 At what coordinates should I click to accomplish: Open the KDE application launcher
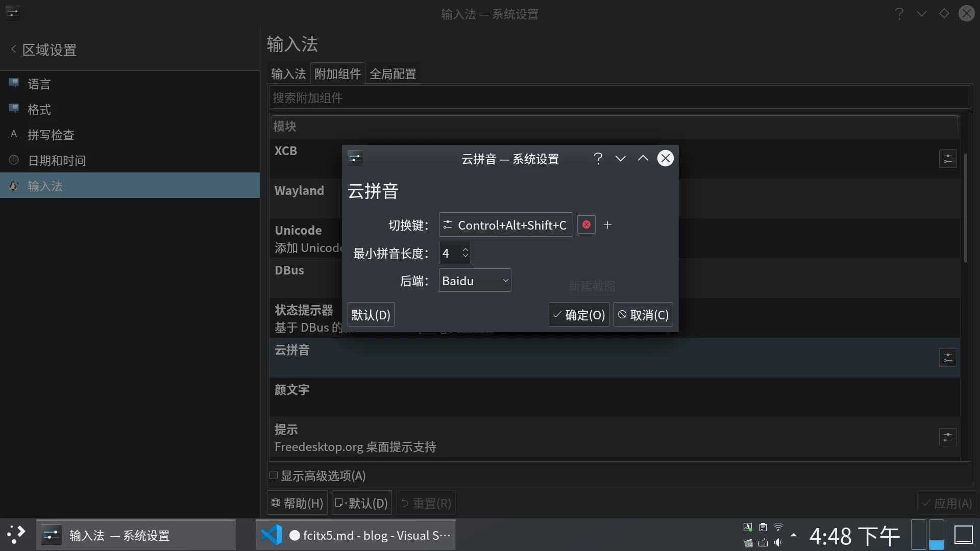point(16,535)
